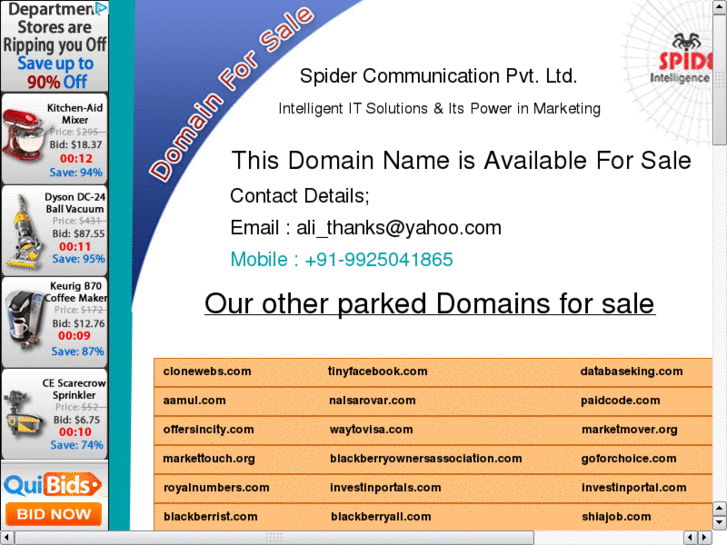Click the QuiBids logo
The width and height of the screenshot is (727, 545).
tap(53, 485)
